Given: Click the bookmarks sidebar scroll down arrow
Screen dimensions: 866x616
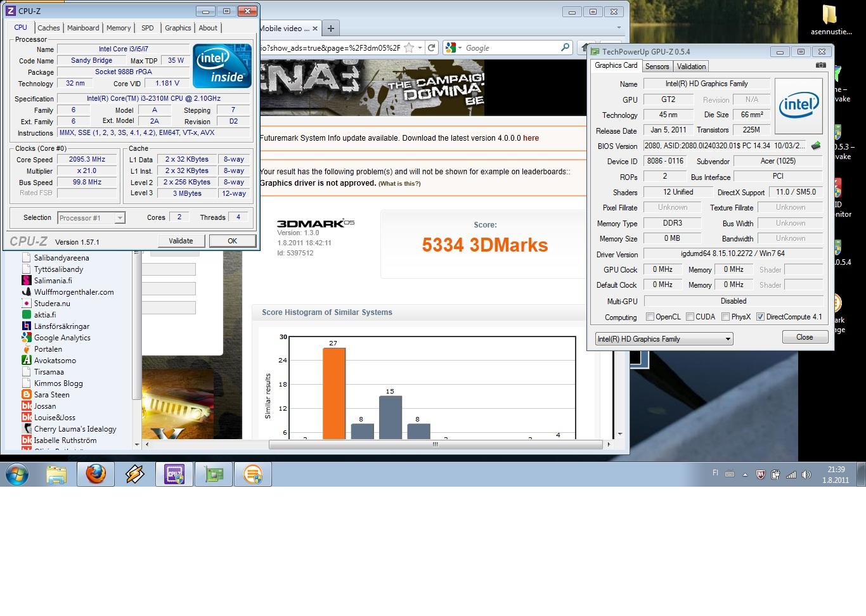Looking at the screenshot, I should 136,445.
